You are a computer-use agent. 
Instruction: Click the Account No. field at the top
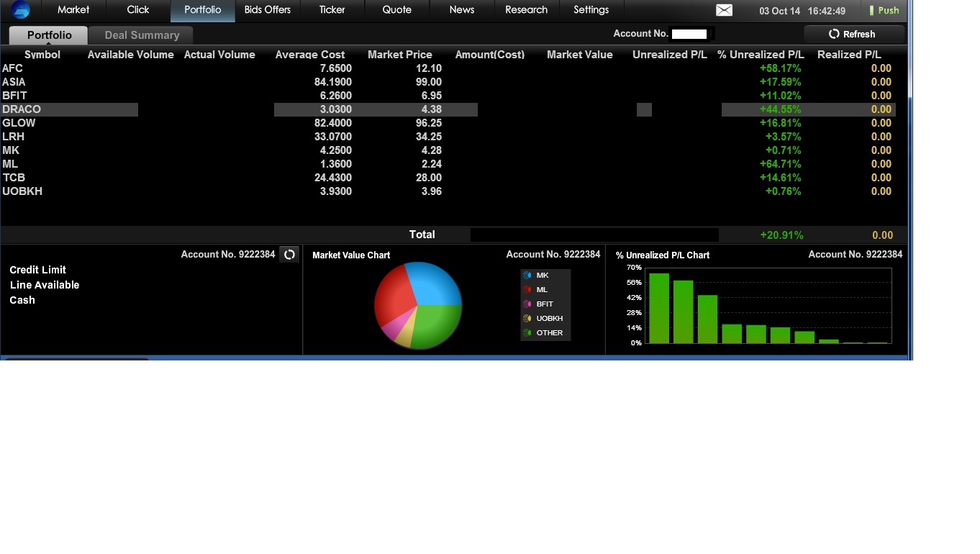pos(689,34)
